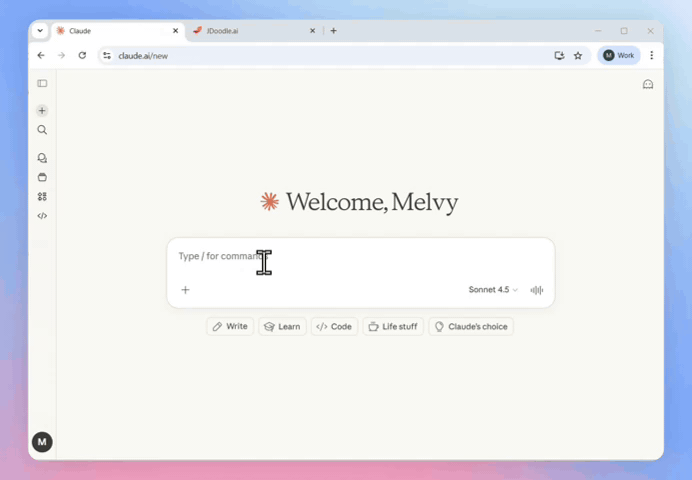Select the Code suggestion chip
Image resolution: width=692 pixels, height=480 pixels.
334,327
